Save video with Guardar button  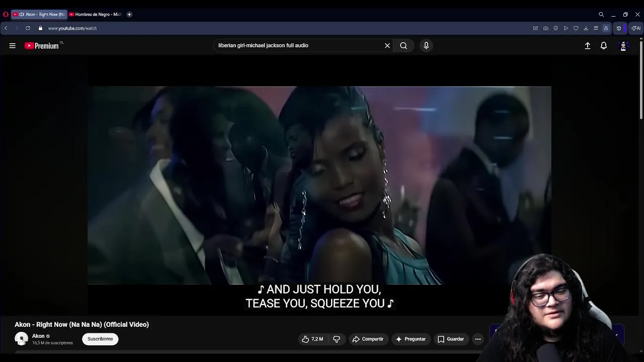tap(451, 339)
